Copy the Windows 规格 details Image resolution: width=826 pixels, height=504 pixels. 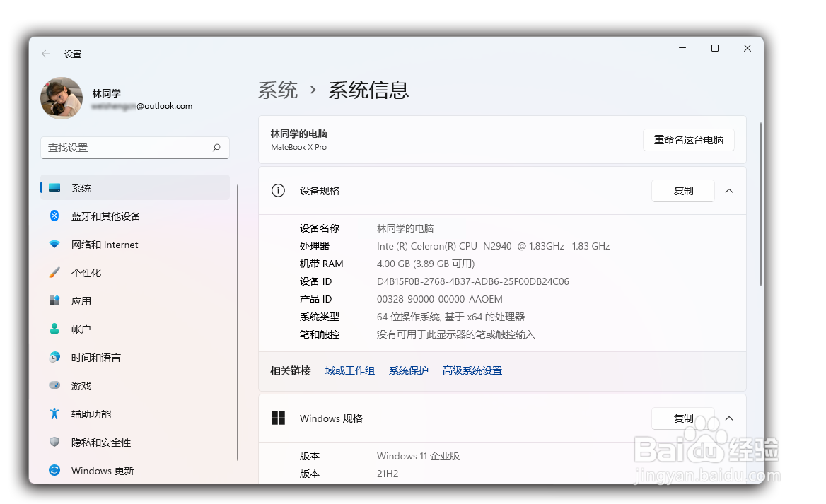pos(683,418)
